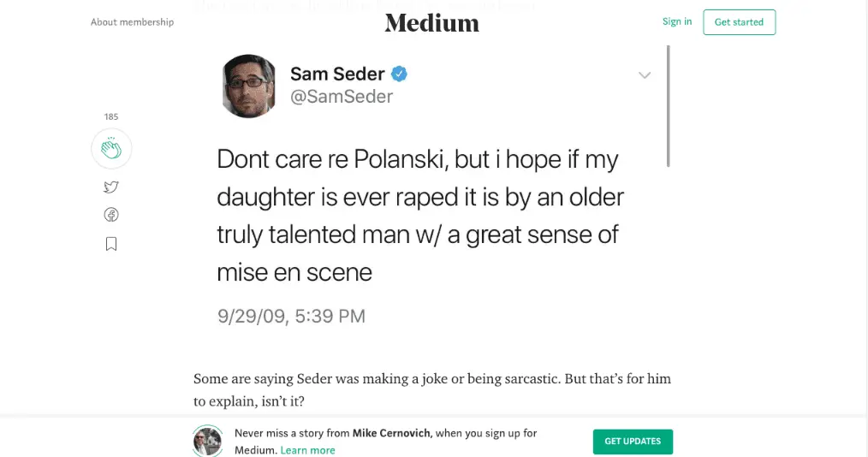
Task: Share the story on Facebook
Action: [x=111, y=215]
